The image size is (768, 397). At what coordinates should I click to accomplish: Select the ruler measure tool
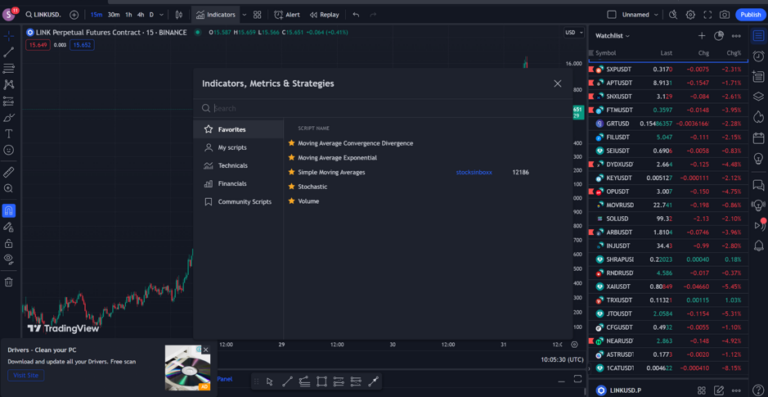[x=9, y=172]
